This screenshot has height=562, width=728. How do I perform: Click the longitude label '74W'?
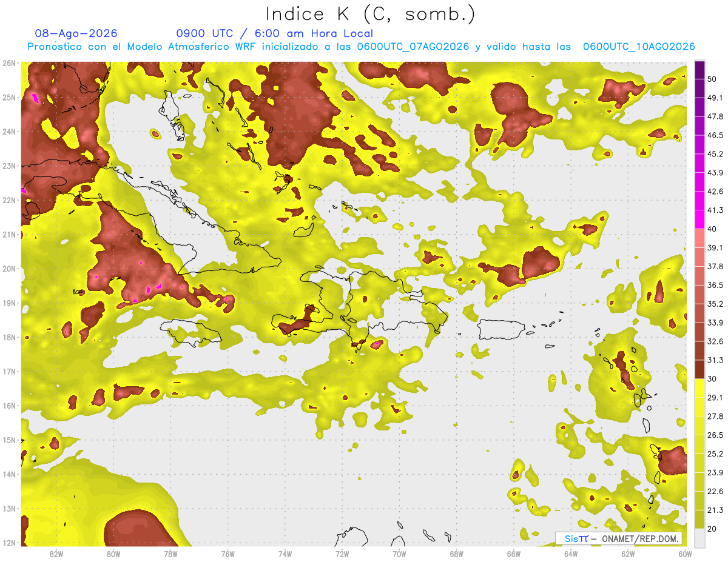tap(285, 554)
